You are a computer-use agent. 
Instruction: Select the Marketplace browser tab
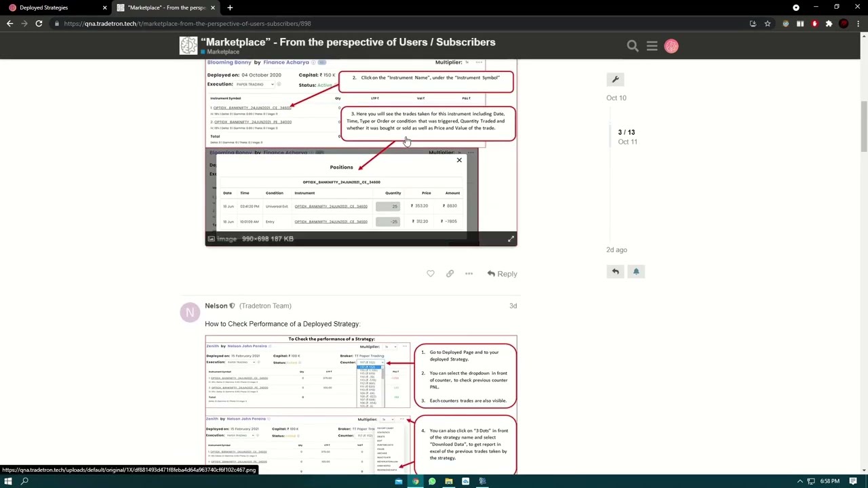pos(165,7)
